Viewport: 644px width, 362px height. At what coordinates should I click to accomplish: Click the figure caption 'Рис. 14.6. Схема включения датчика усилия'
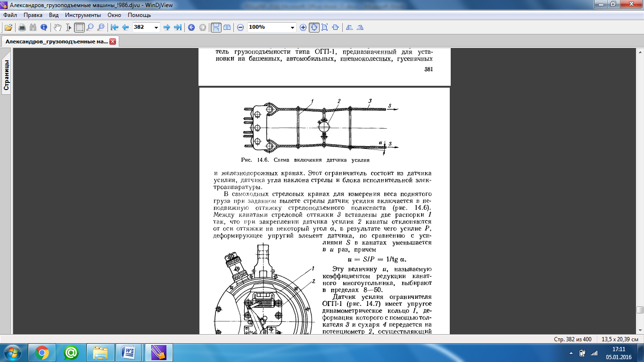pos(306,160)
